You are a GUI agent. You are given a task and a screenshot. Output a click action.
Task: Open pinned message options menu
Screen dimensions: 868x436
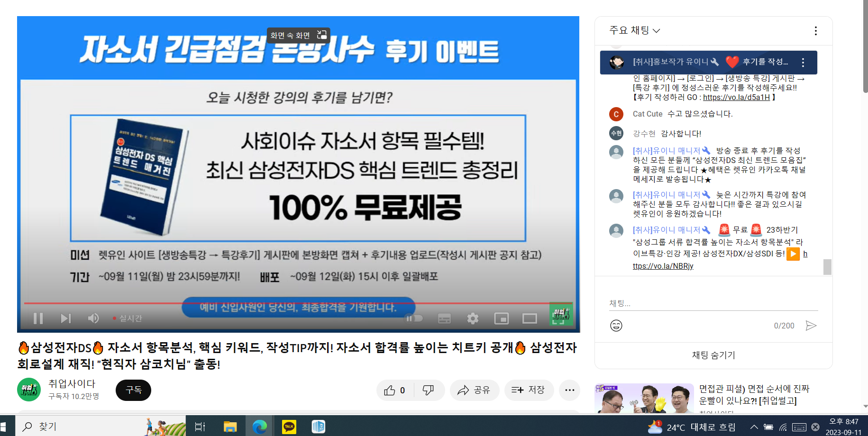click(803, 62)
